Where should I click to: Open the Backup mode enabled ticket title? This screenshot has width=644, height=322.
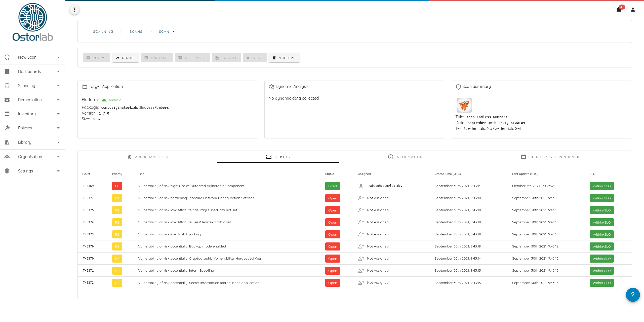(182, 246)
